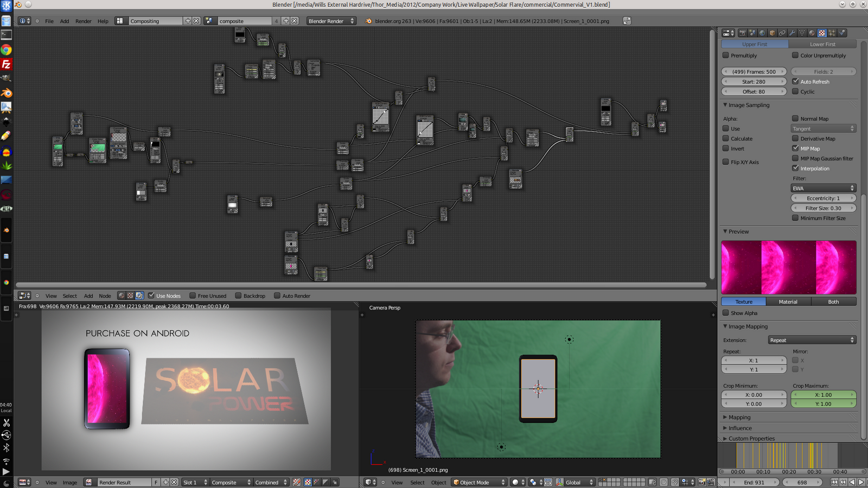The height and width of the screenshot is (488, 868).
Task: Click the Upper First field order button
Action: point(754,44)
